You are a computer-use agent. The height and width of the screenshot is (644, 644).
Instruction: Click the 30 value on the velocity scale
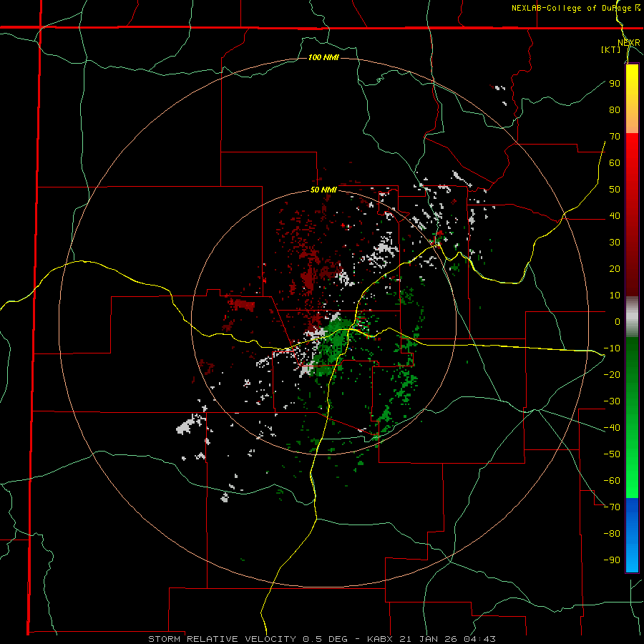(615, 243)
